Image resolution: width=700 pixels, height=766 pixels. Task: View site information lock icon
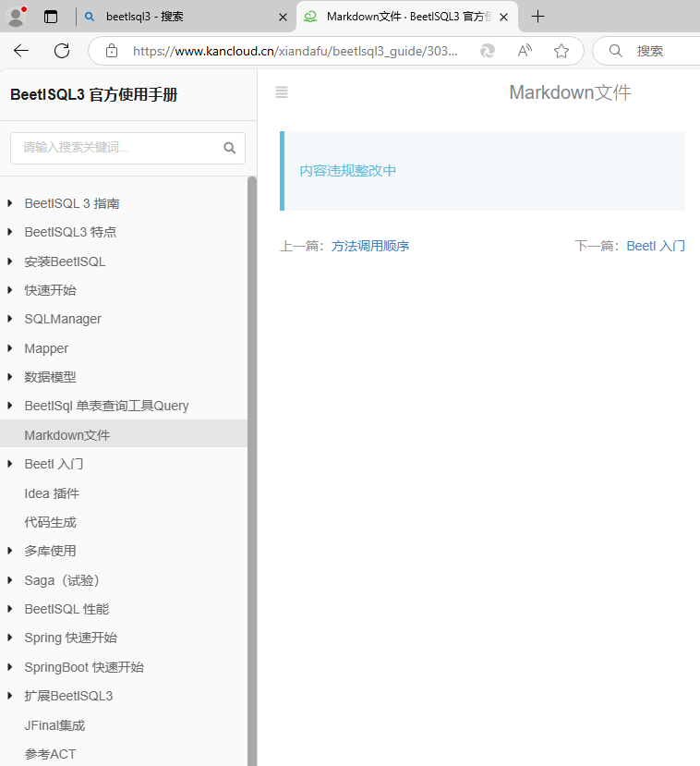(x=112, y=50)
